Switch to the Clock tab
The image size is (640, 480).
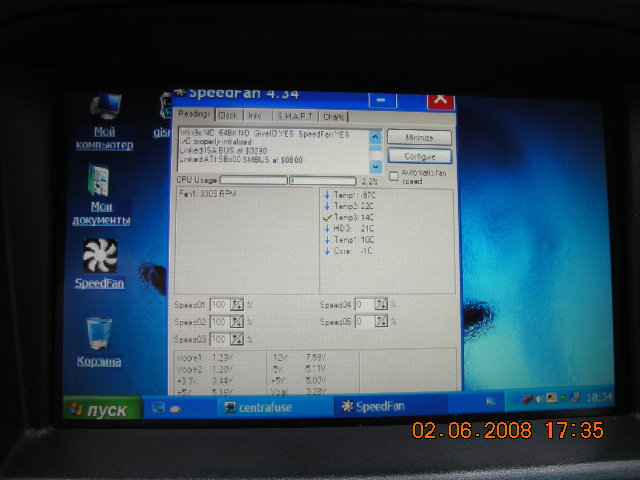tap(228, 116)
